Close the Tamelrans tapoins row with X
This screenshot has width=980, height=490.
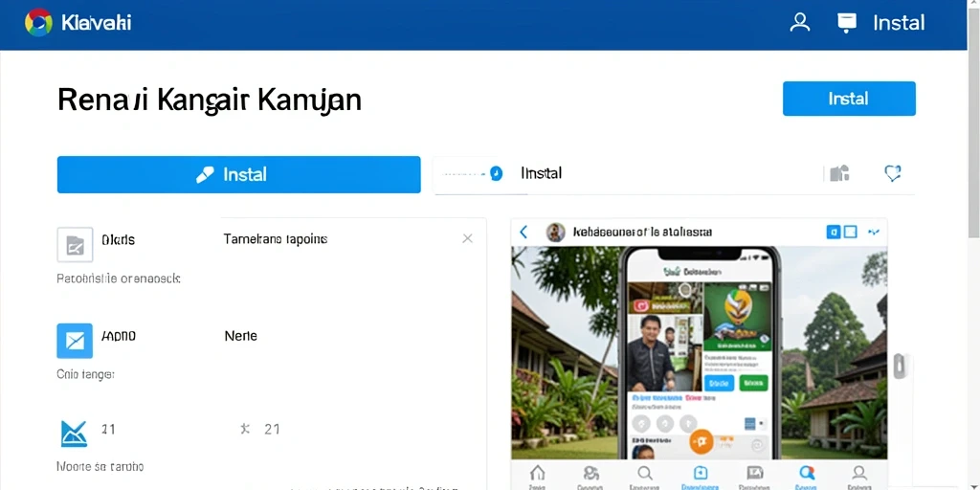(467, 238)
